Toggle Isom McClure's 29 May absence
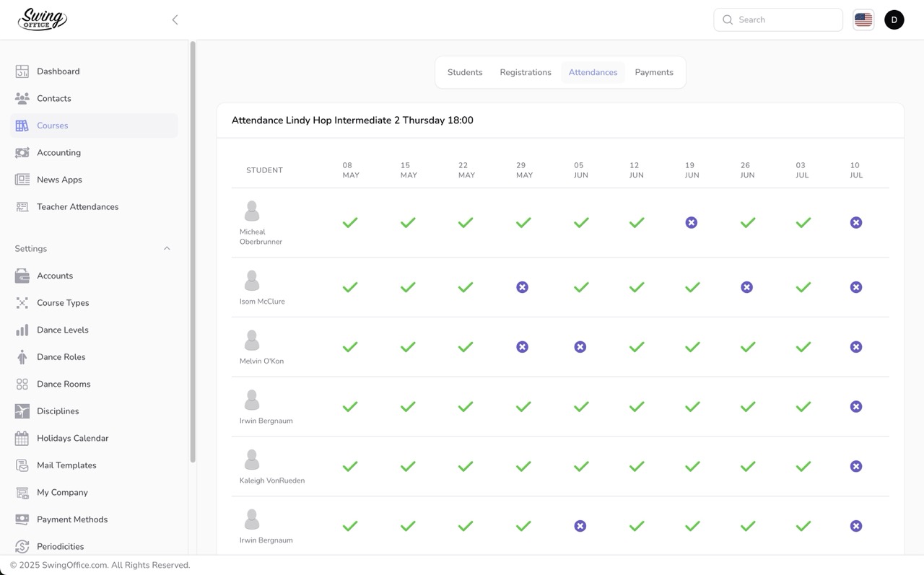This screenshot has height=575, width=924. click(x=523, y=287)
